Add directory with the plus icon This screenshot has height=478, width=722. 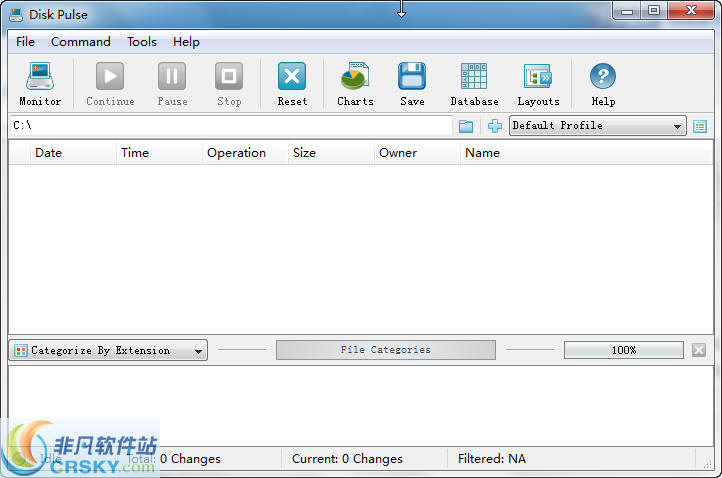[495, 126]
